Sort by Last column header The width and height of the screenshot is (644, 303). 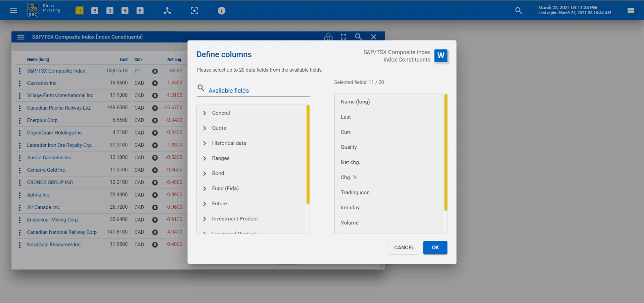point(124,60)
